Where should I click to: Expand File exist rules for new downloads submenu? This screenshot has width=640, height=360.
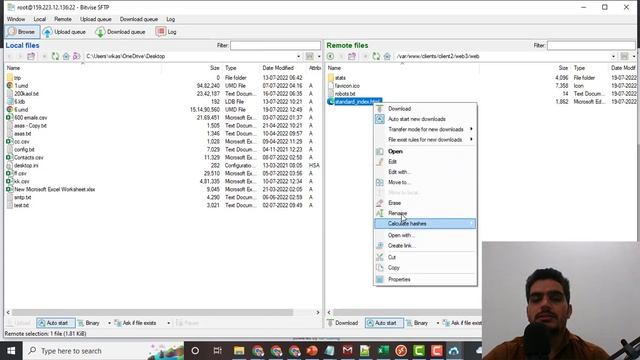(x=425, y=140)
